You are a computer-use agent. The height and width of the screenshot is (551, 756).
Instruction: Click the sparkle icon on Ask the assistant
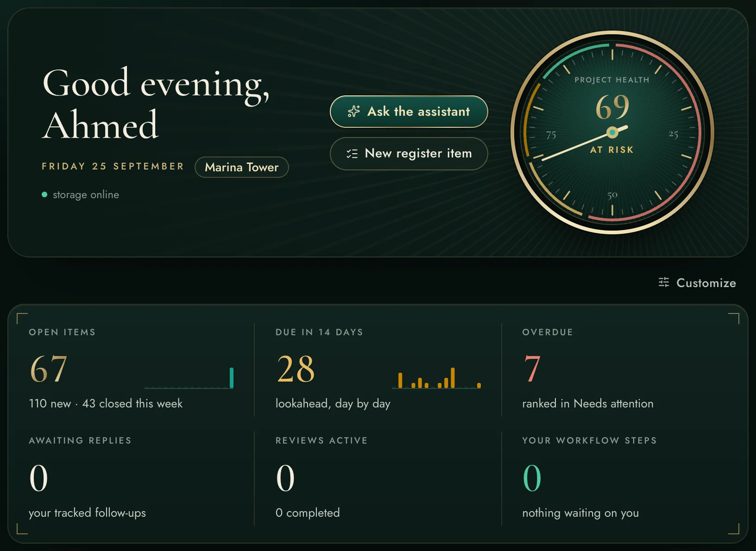click(354, 111)
